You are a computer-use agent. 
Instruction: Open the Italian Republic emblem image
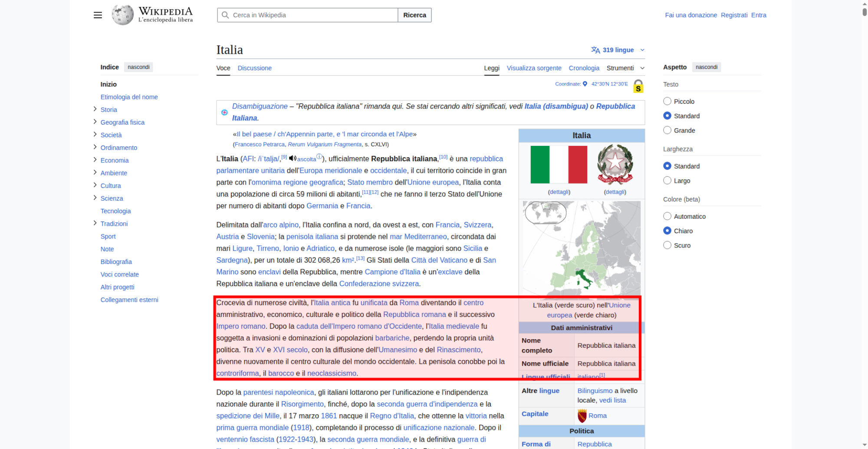point(615,165)
